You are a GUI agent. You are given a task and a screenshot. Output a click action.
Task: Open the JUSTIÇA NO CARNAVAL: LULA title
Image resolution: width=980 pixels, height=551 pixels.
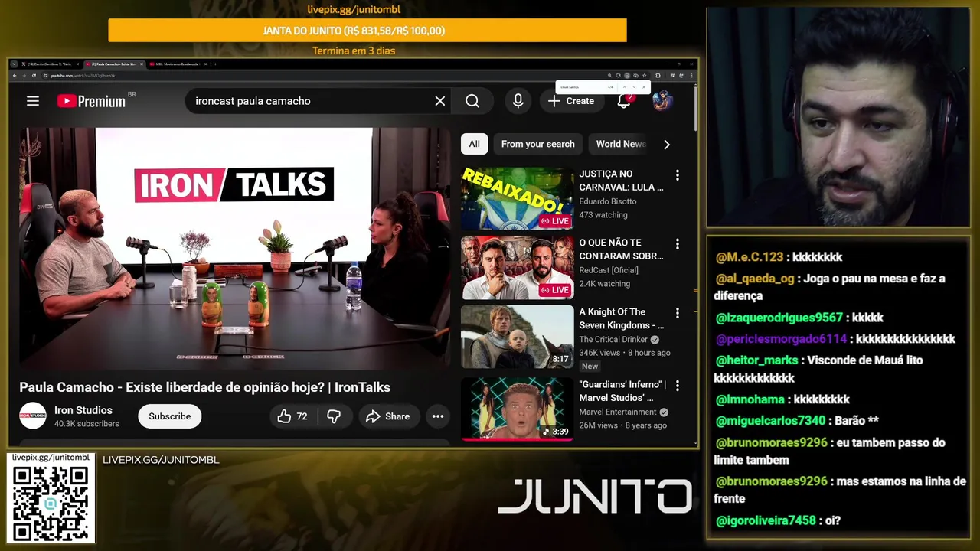click(x=621, y=181)
